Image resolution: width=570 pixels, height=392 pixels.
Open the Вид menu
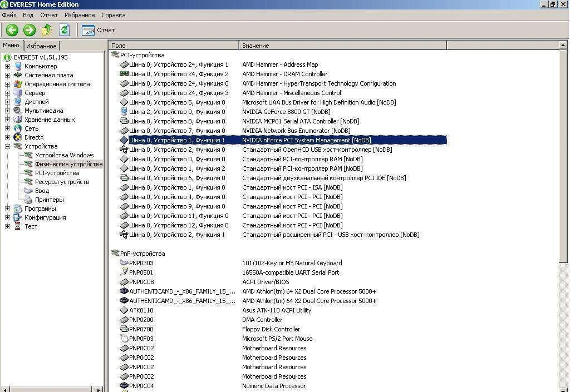[x=28, y=15]
